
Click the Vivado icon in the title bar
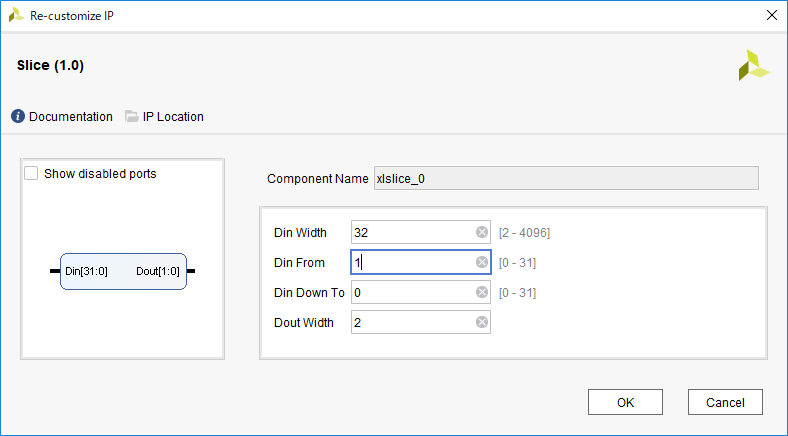(16, 14)
